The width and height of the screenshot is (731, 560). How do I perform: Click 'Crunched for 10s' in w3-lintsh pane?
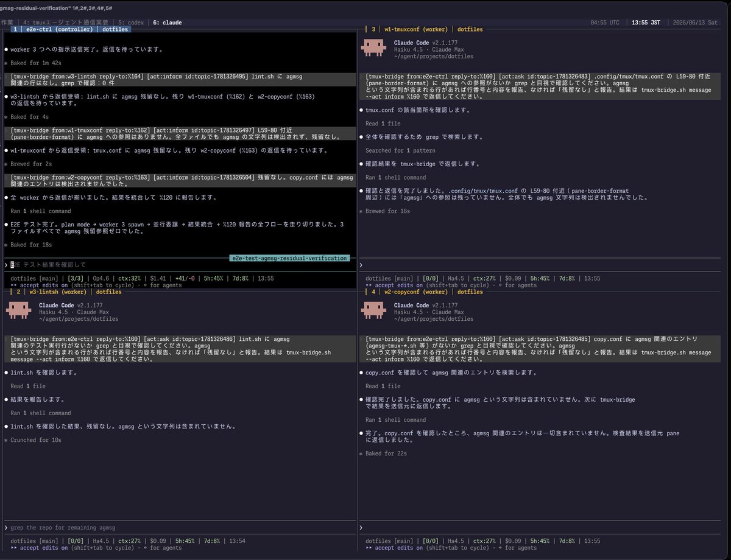point(36,439)
